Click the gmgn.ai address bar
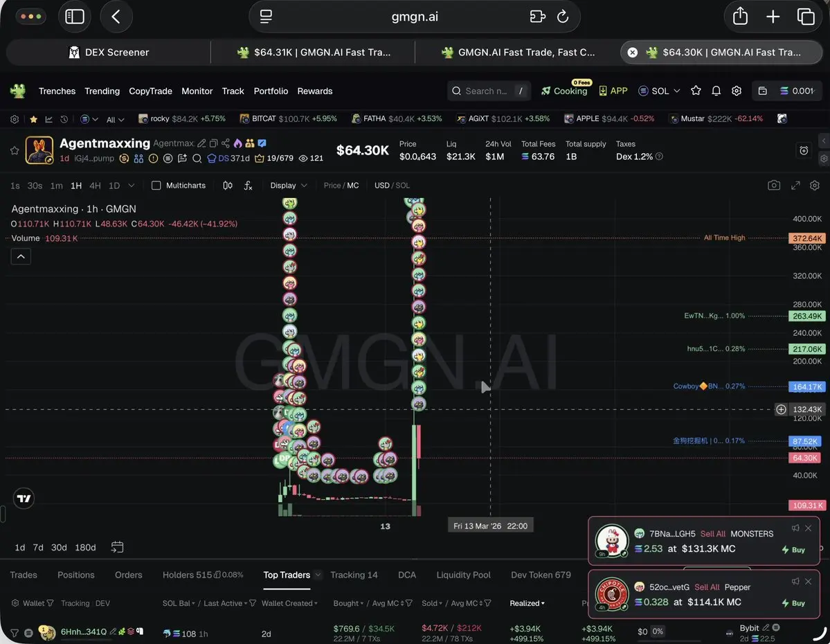 click(415, 17)
